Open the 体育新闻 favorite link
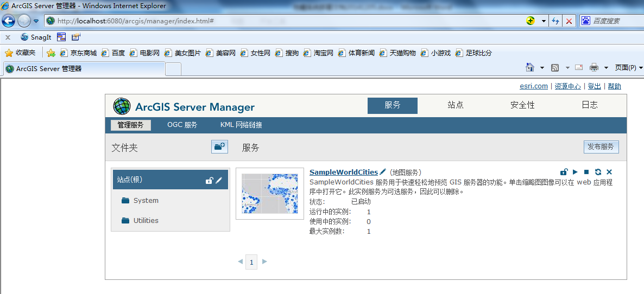Viewport: 644px width, 294px height. (x=357, y=53)
